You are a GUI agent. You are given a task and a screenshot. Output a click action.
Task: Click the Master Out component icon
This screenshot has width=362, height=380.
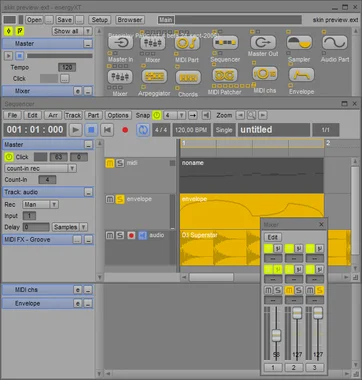click(x=263, y=43)
